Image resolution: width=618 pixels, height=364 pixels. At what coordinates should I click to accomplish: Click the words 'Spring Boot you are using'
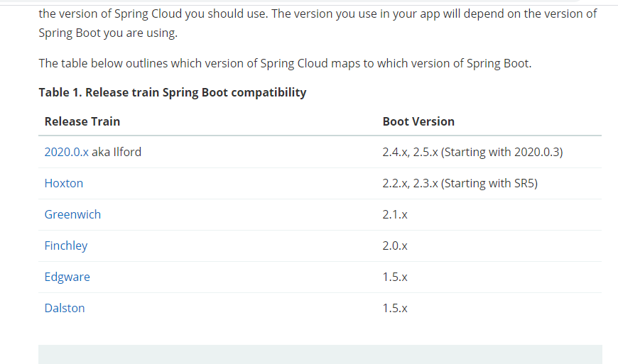[x=107, y=33]
